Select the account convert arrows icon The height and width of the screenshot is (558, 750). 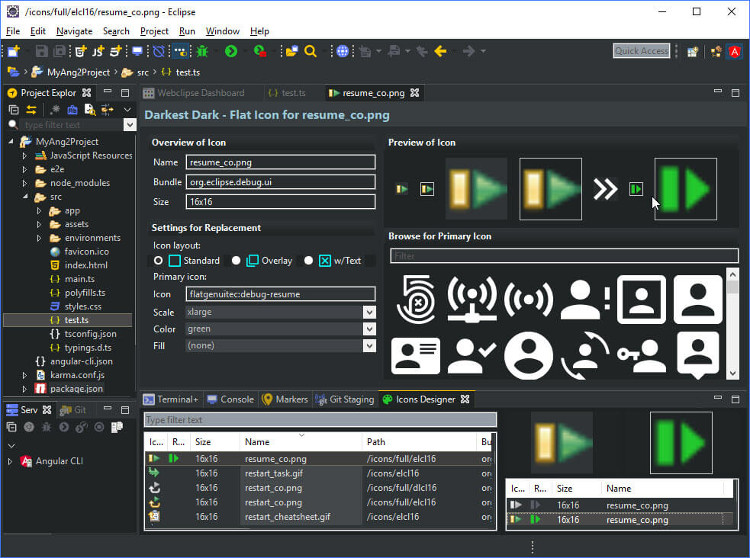[585, 356]
